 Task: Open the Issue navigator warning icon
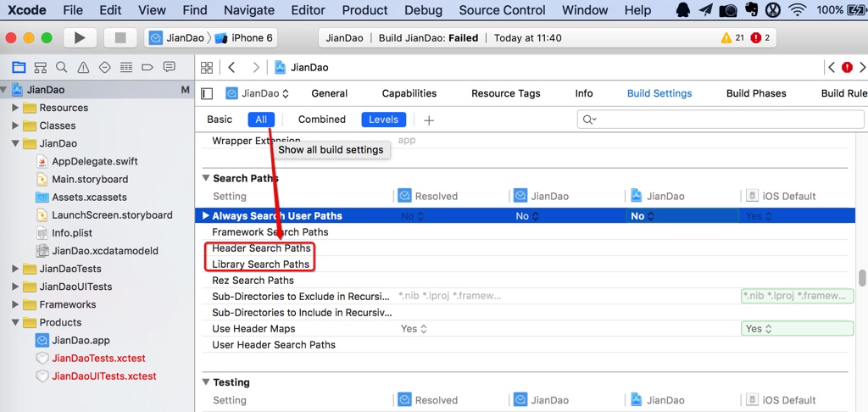pos(83,67)
